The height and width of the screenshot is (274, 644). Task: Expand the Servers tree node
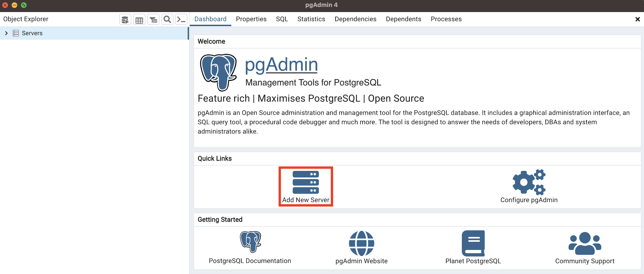[6, 33]
